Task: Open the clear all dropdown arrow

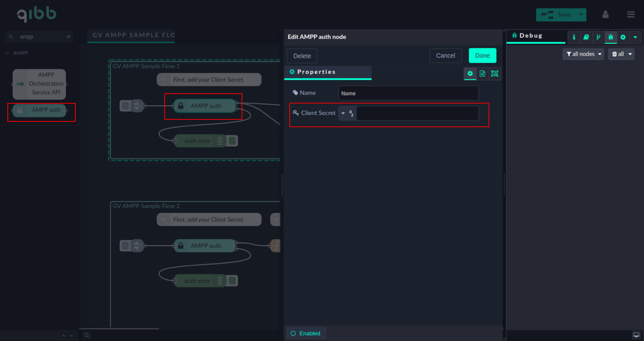Action: (x=630, y=54)
